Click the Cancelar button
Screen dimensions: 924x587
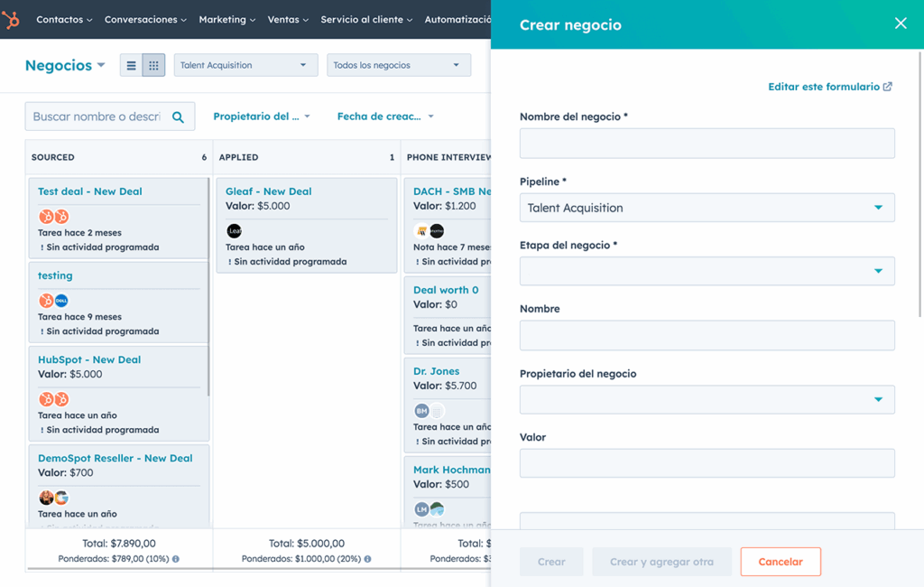pyautogui.click(x=780, y=562)
